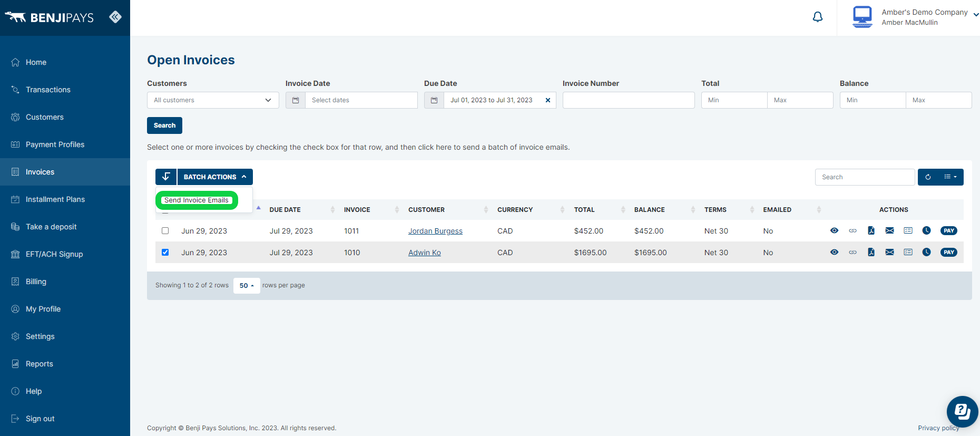Viewport: 980px width, 436px height.
Task: Open clock history icon for invoice 1011
Action: [926, 230]
